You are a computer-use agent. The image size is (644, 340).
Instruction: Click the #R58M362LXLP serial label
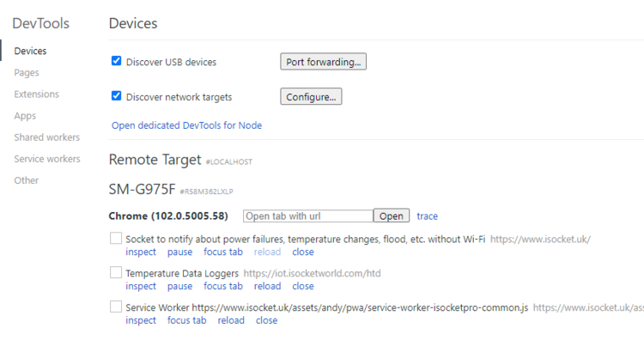[x=207, y=191]
